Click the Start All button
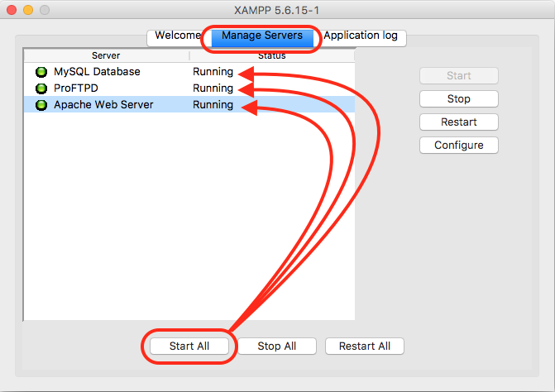555x392 pixels. [x=189, y=346]
